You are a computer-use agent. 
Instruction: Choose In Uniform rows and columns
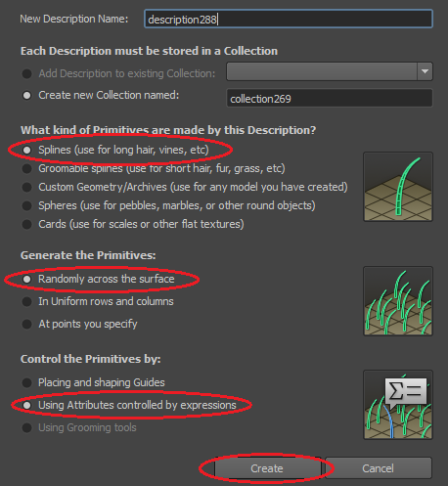click(x=26, y=302)
